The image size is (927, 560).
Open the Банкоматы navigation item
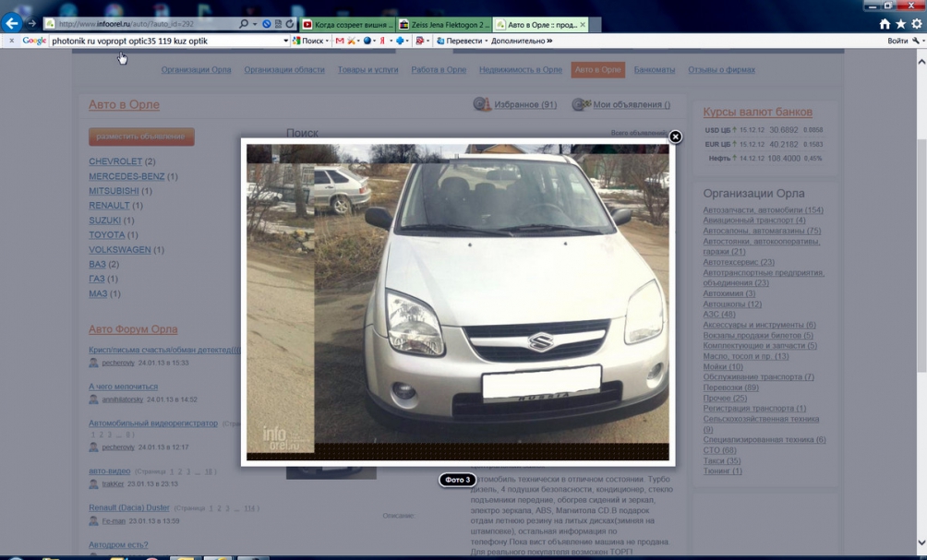(655, 70)
